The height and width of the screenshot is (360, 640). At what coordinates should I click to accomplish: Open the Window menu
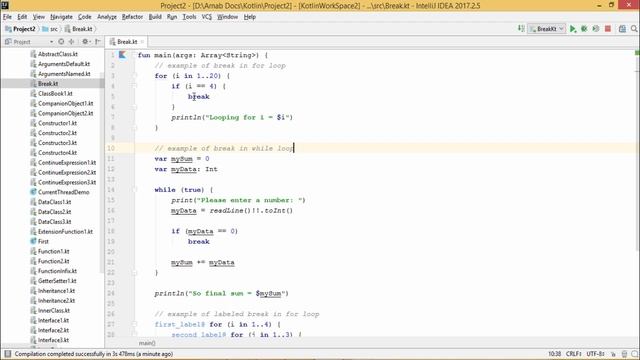pyautogui.click(x=227, y=17)
